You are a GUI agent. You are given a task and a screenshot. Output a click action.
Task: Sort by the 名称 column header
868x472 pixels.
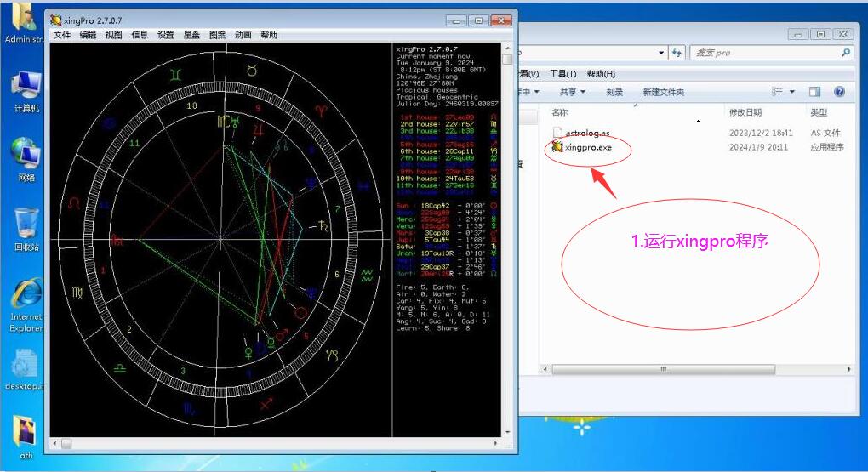pos(560,112)
